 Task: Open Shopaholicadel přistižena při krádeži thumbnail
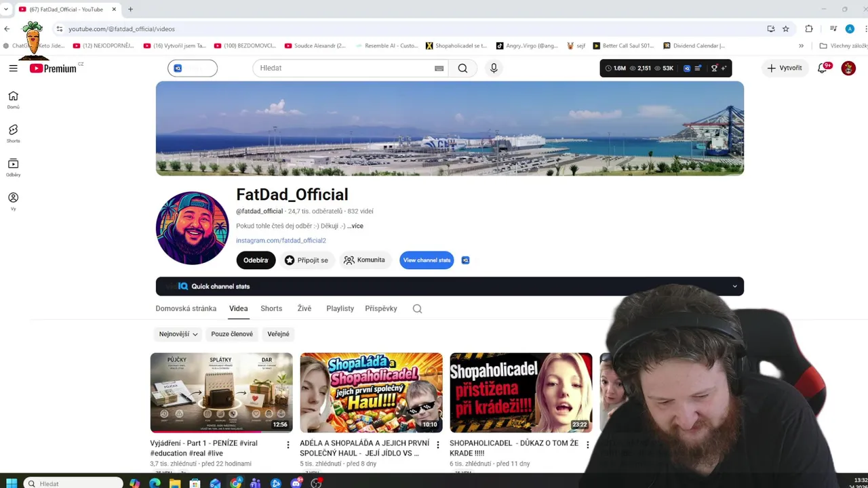521,392
